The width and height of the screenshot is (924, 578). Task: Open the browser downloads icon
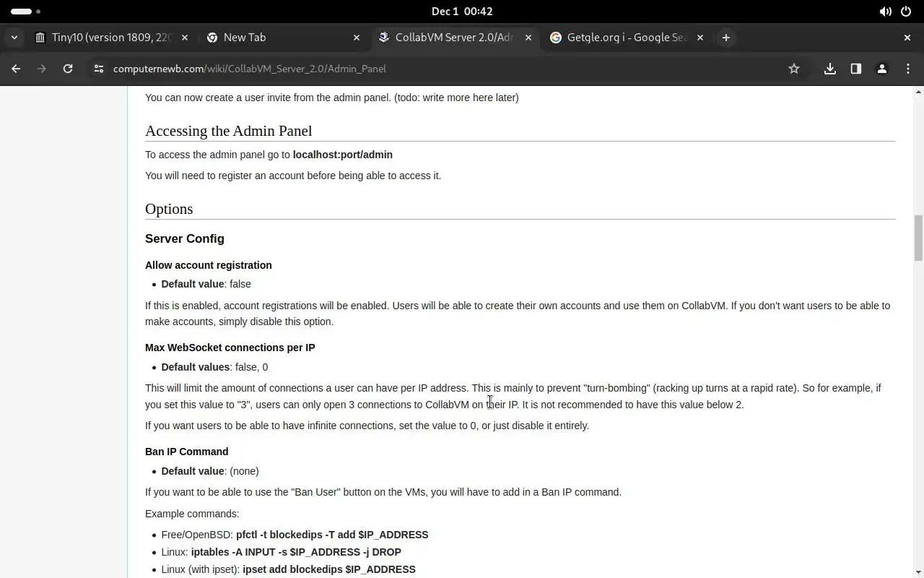pos(830,69)
